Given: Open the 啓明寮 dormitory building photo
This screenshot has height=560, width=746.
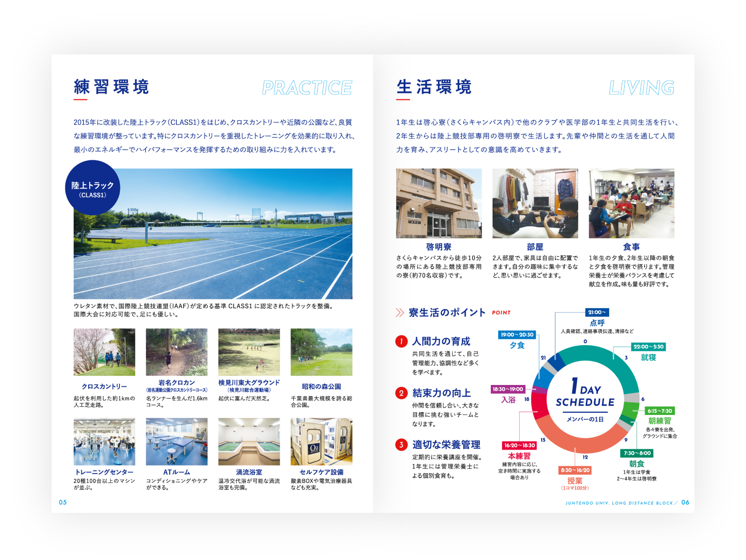Looking at the screenshot, I should (439, 203).
